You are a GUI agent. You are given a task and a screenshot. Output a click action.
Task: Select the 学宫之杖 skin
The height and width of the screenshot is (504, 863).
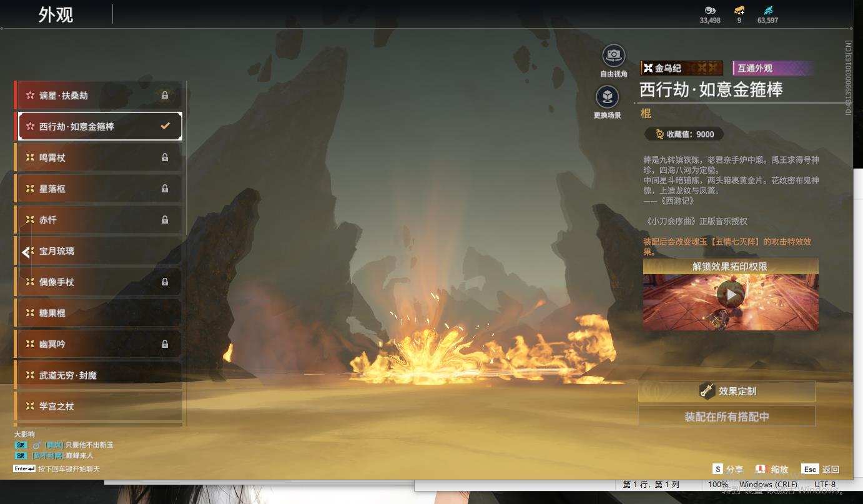(99, 407)
